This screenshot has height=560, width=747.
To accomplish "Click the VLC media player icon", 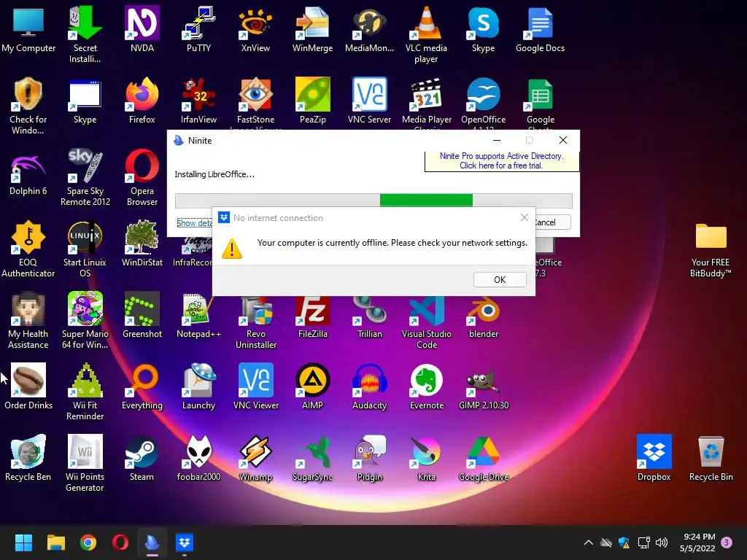I will point(426,34).
